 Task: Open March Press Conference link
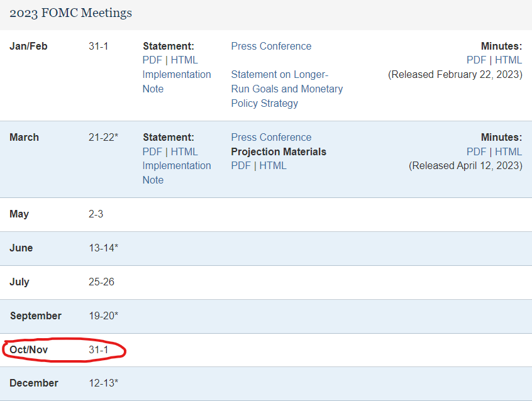(x=271, y=138)
